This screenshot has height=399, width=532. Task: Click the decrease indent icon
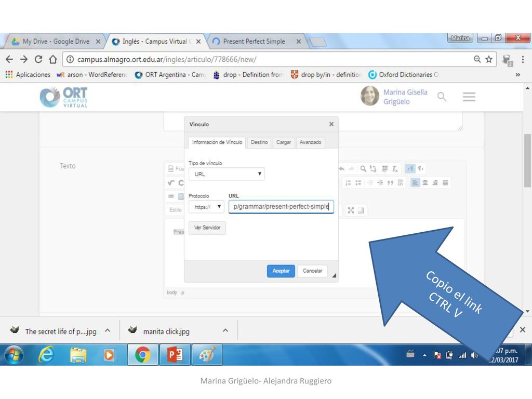(x=370, y=183)
